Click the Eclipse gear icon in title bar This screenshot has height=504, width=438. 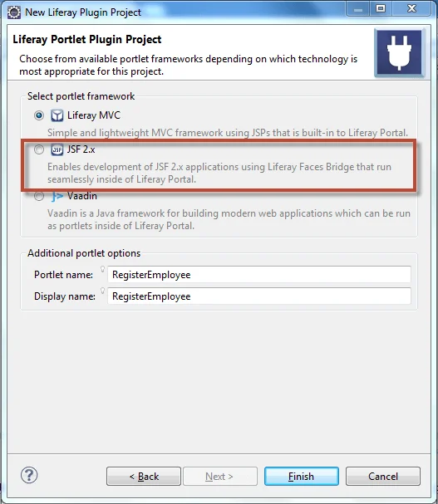coord(14,12)
